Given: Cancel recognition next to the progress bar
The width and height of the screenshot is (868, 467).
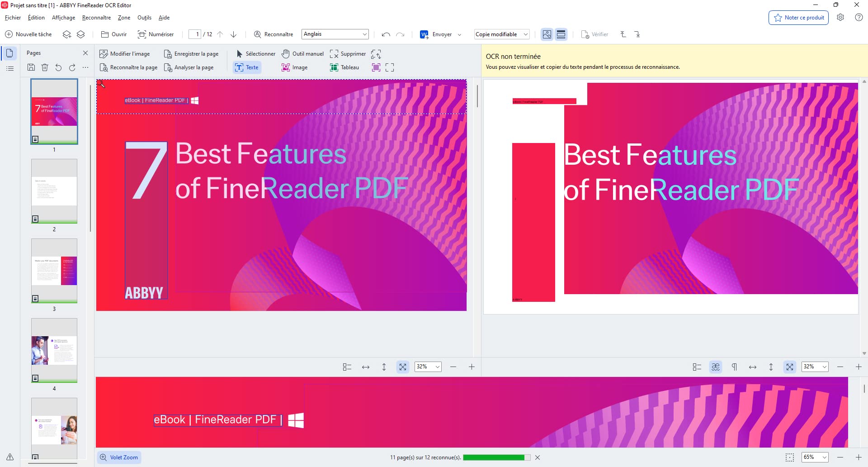Looking at the screenshot, I should coord(538,457).
